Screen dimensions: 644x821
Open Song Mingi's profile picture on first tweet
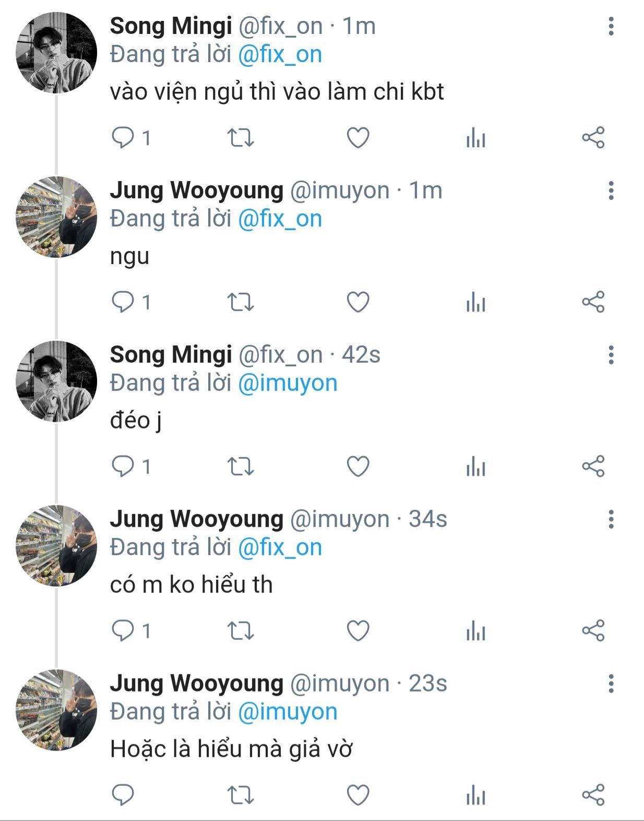[56, 53]
